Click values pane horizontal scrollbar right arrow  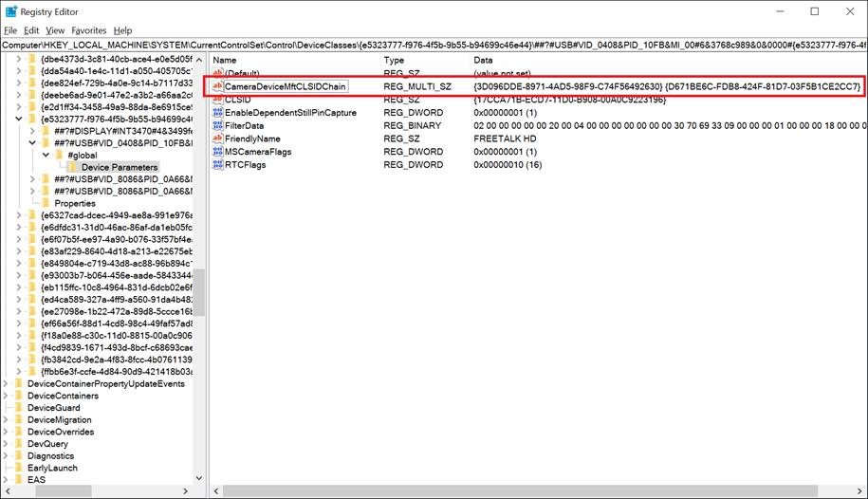tap(859, 491)
